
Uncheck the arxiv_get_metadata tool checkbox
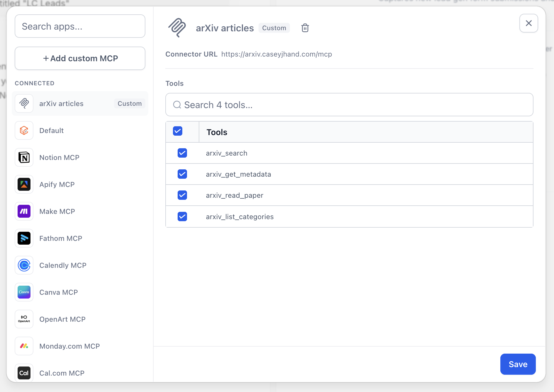tap(182, 174)
